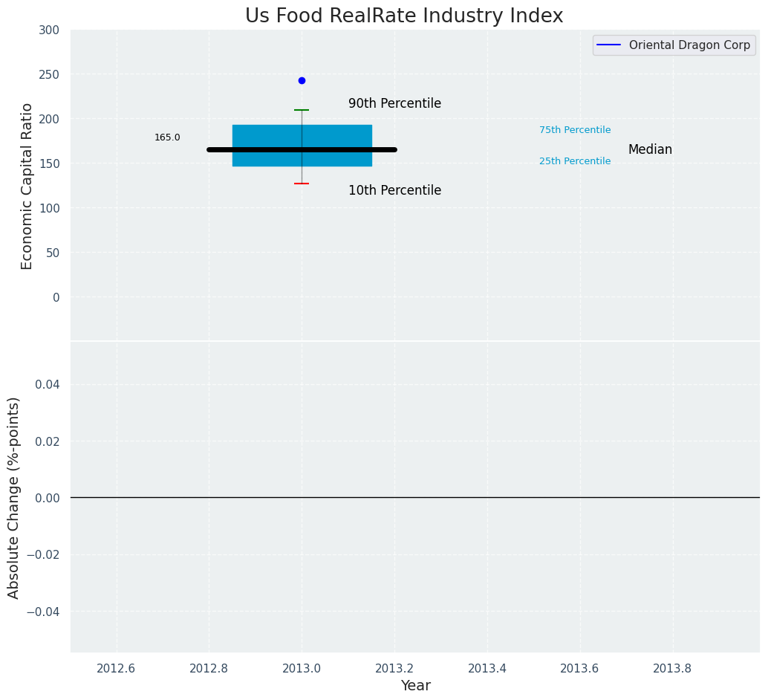The height and width of the screenshot is (700, 768).
Task: Click the 300 tick on the upper y-axis
Action: click(x=51, y=30)
